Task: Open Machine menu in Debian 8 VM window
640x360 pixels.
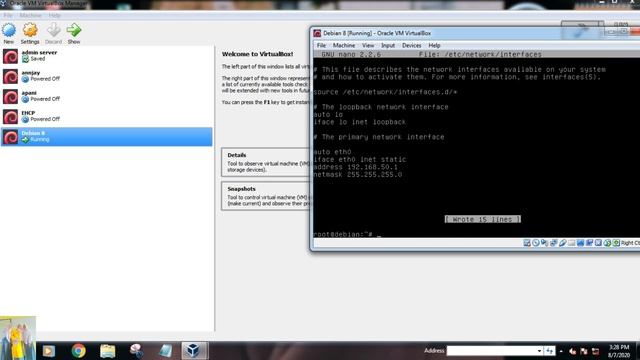Action: [x=344, y=45]
